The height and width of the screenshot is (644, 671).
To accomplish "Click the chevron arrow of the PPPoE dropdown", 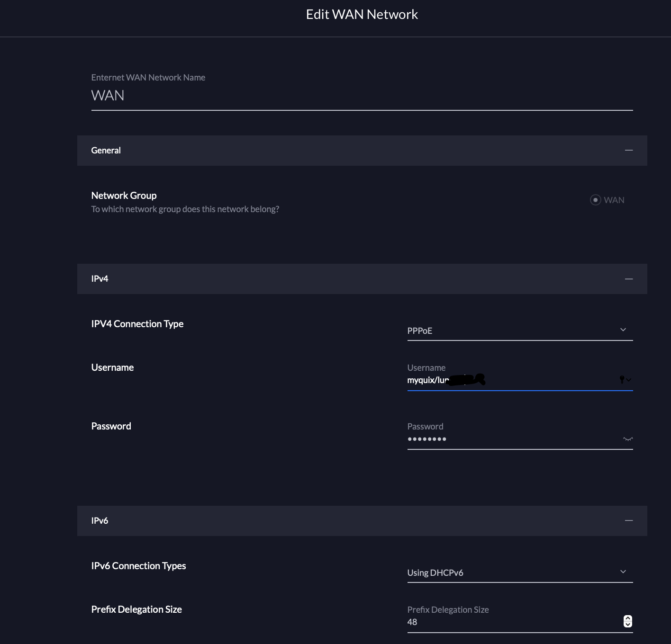I will click(623, 330).
